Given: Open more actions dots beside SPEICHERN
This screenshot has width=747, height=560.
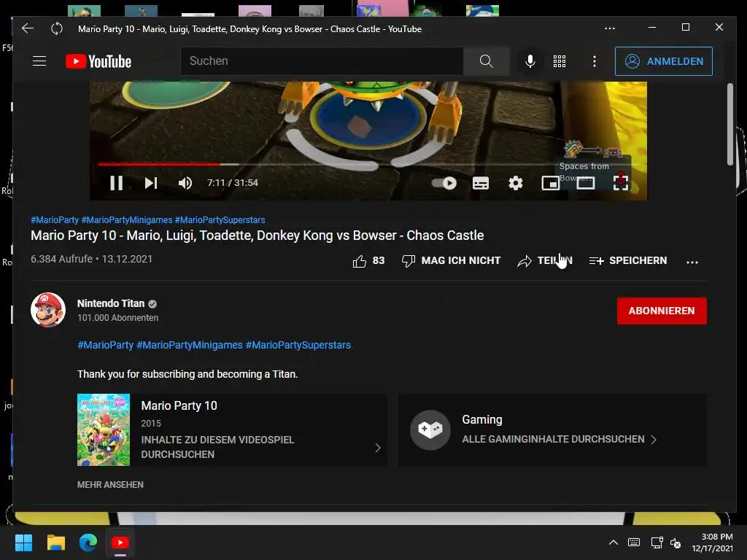Looking at the screenshot, I should click(692, 262).
